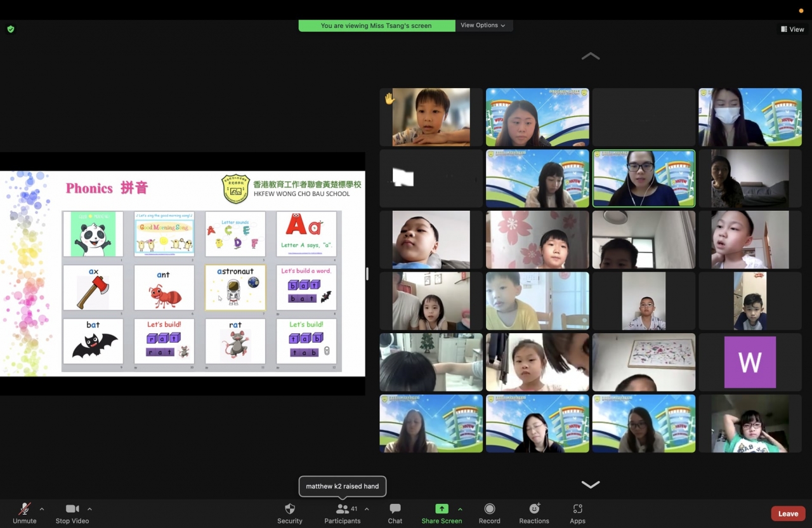Select the purple W participant tile
This screenshot has width=812, height=528.
(x=750, y=362)
